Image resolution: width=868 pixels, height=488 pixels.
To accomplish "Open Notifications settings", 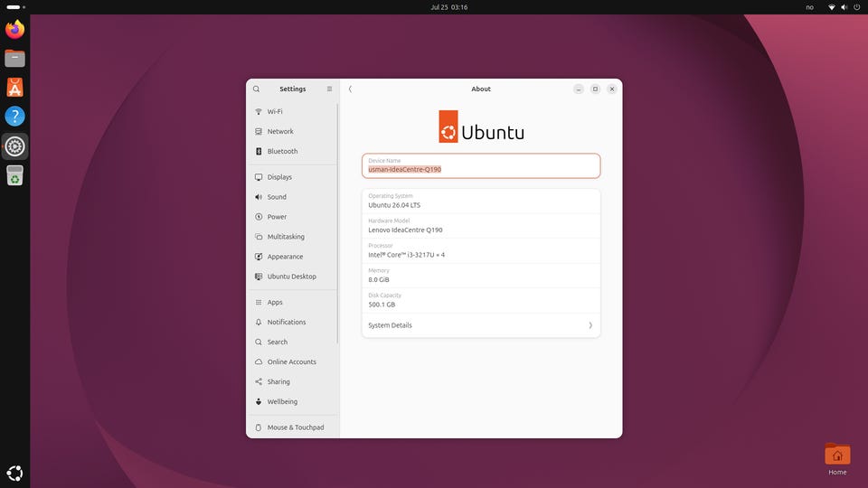I will pos(292,322).
